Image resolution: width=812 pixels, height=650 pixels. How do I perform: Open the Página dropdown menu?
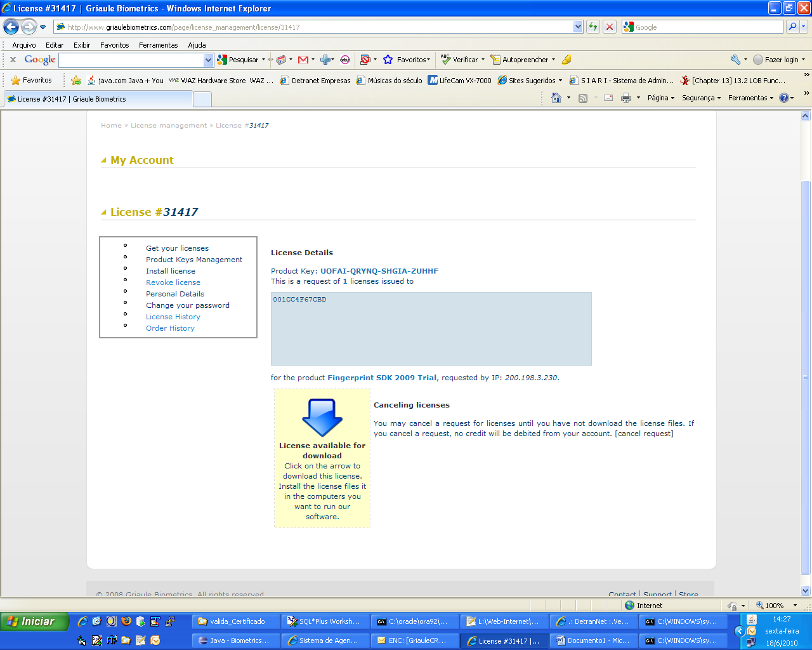click(x=661, y=98)
